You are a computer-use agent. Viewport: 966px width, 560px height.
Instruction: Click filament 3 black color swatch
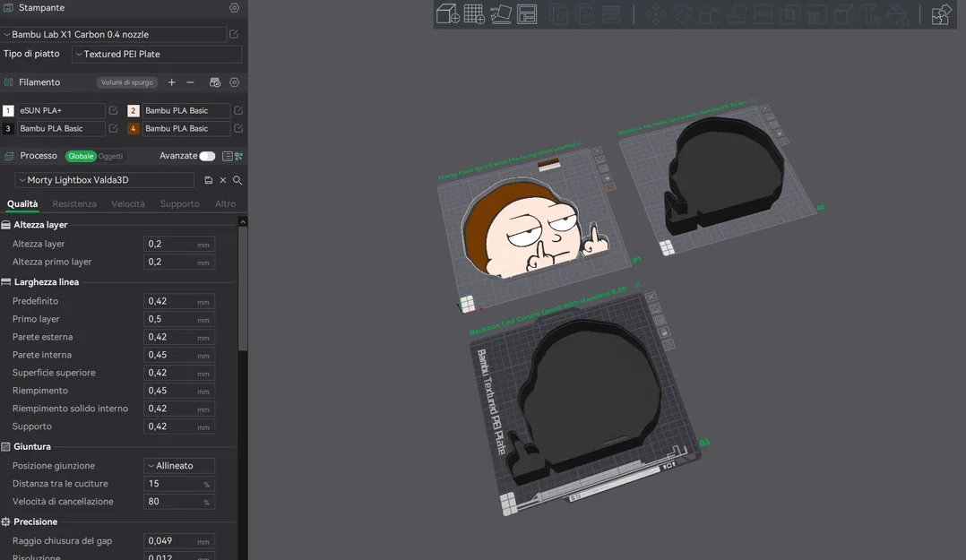8,129
